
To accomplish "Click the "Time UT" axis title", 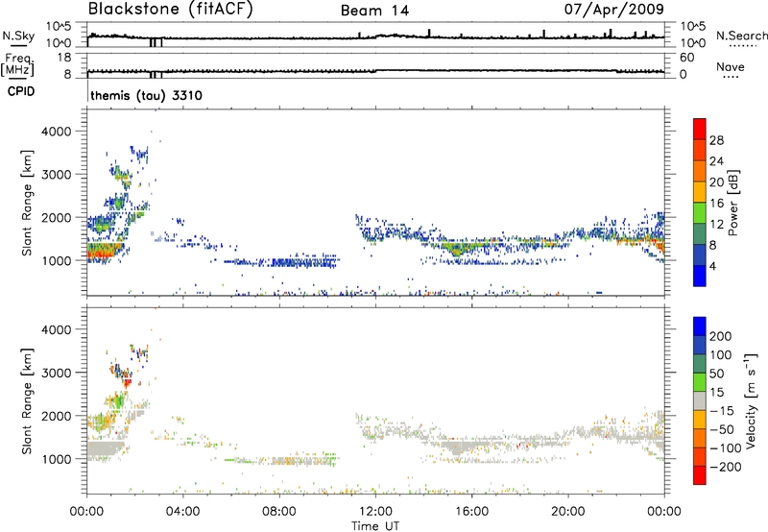I will tap(375, 526).
